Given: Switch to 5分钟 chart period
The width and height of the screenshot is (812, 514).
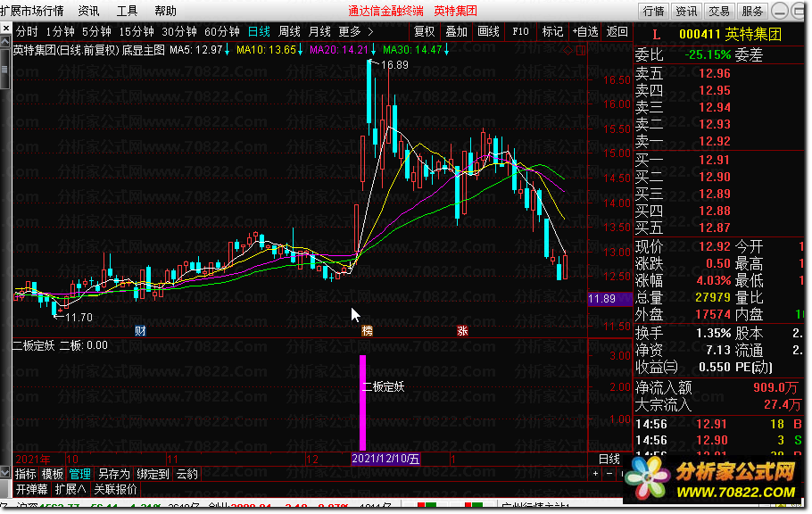Looking at the screenshot, I should click(x=97, y=31).
